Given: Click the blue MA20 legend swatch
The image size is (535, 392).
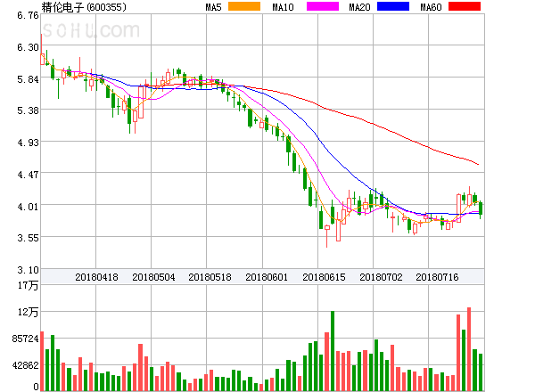Looking at the screenshot, I should pyautogui.click(x=393, y=6).
